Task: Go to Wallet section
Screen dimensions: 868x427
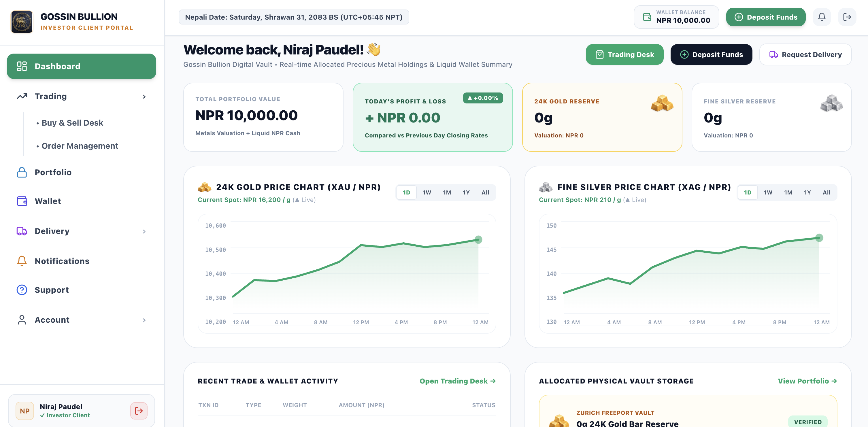Action: point(82,201)
